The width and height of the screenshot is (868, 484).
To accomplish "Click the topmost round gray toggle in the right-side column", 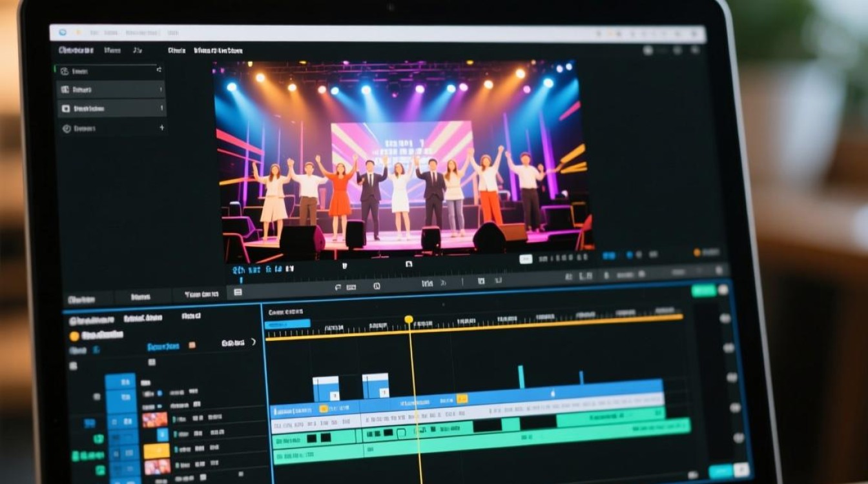I will tap(723, 290).
